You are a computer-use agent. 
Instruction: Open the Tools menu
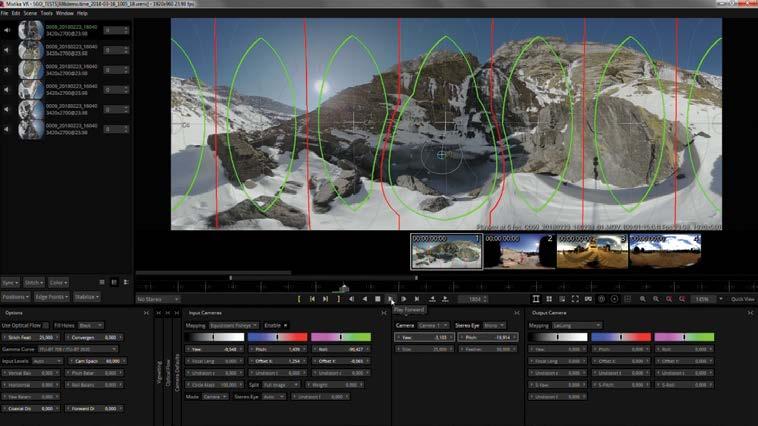tap(46, 14)
